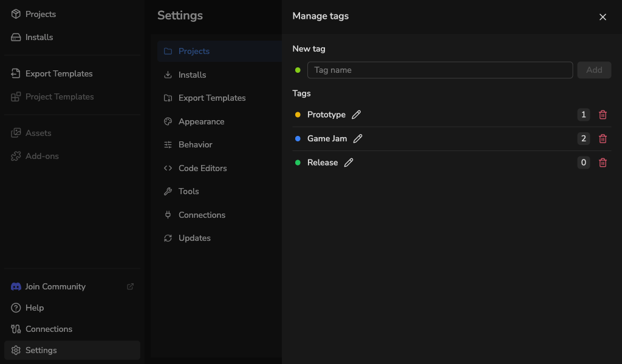Click the pencil icon beside Release tag

pyautogui.click(x=348, y=163)
